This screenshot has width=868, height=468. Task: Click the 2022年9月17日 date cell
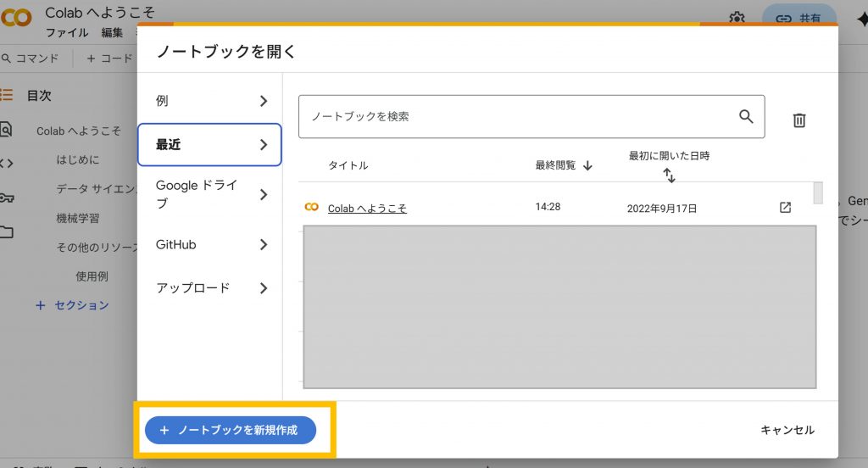point(661,209)
